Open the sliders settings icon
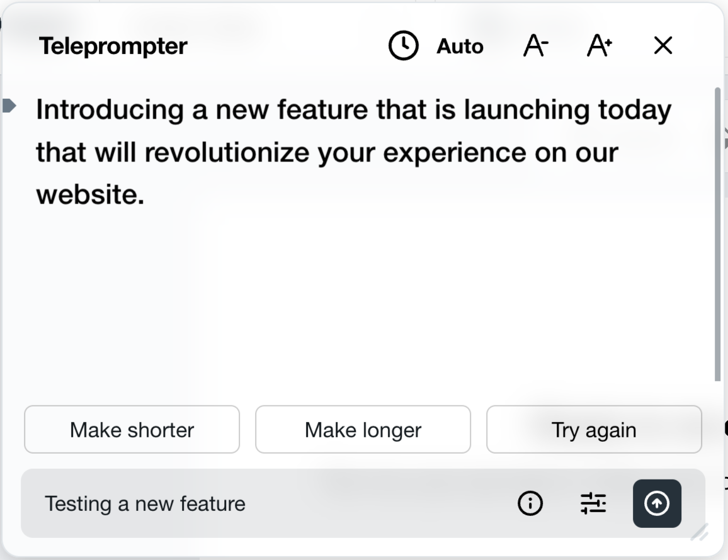Screen dimensions: 728x560 click(x=593, y=503)
